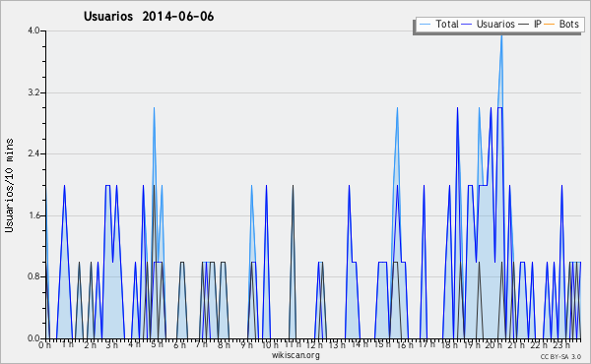
Task: Click the x-axis label "14 h"
Action: (x=360, y=344)
